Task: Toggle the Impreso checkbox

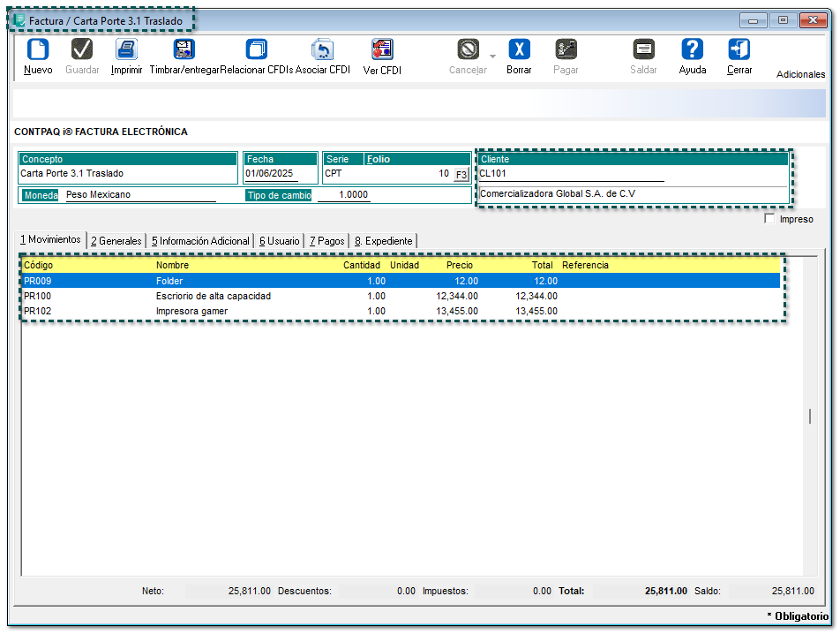Action: click(x=770, y=219)
